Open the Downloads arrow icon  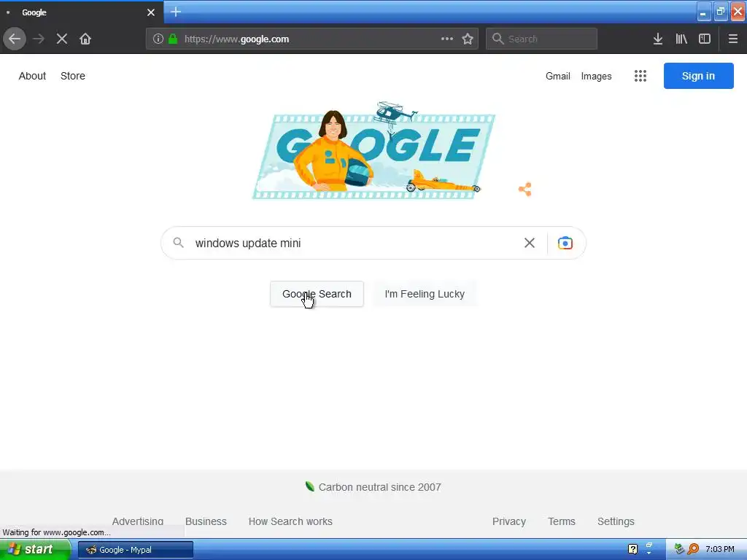[658, 39]
